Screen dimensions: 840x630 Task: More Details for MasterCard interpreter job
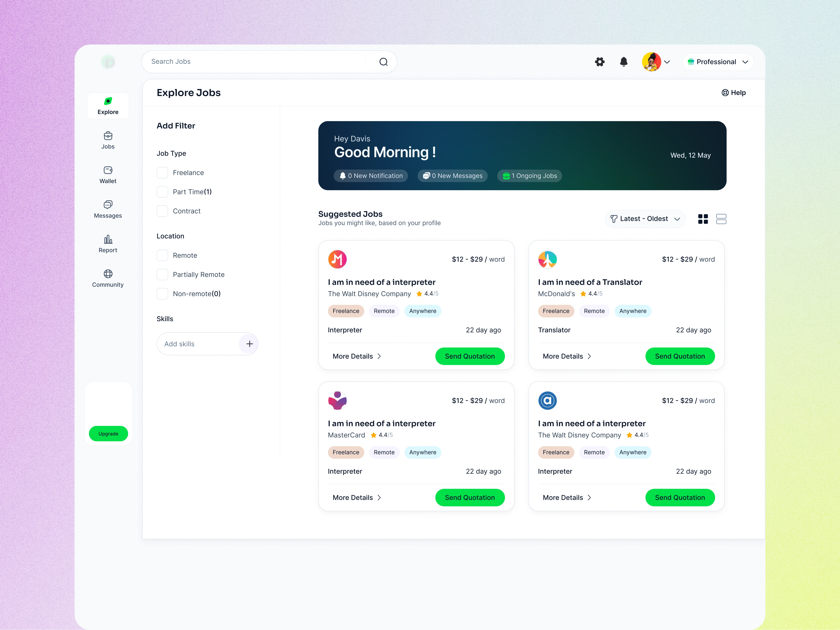coord(357,498)
